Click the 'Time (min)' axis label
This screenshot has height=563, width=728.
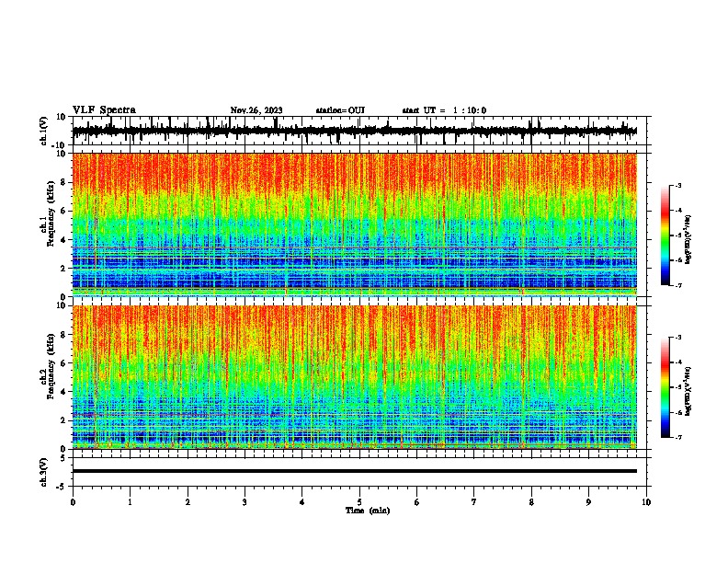[x=368, y=511]
